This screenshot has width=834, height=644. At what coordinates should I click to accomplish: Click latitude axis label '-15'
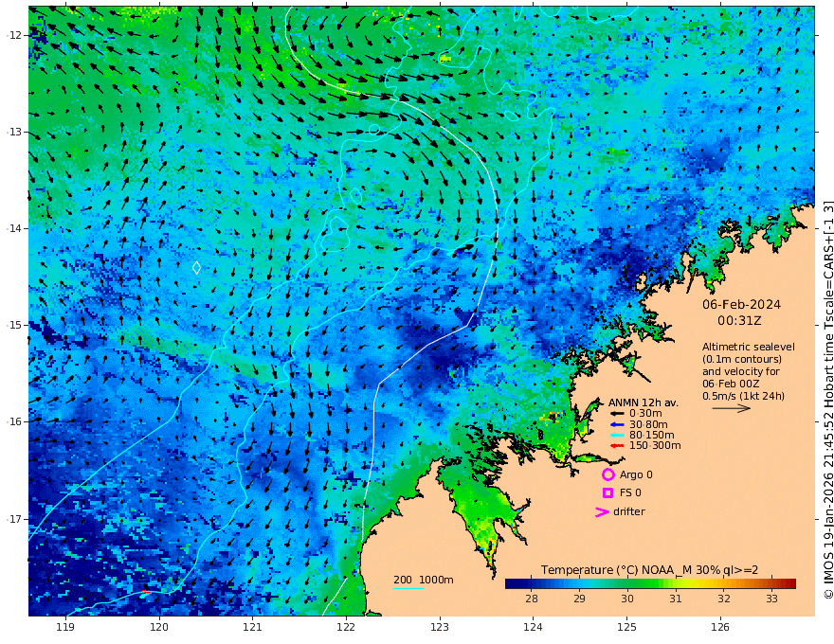click(x=14, y=325)
